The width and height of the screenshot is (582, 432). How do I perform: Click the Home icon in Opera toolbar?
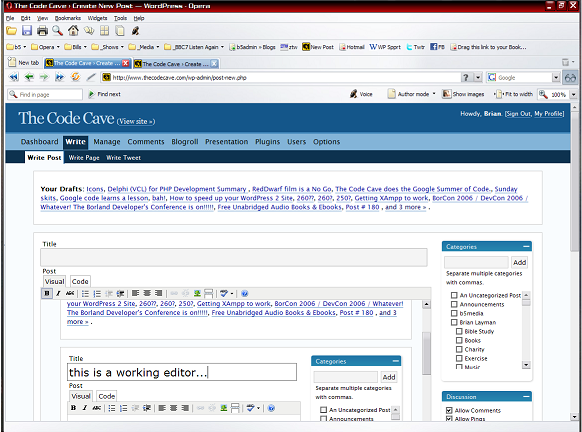point(73,30)
